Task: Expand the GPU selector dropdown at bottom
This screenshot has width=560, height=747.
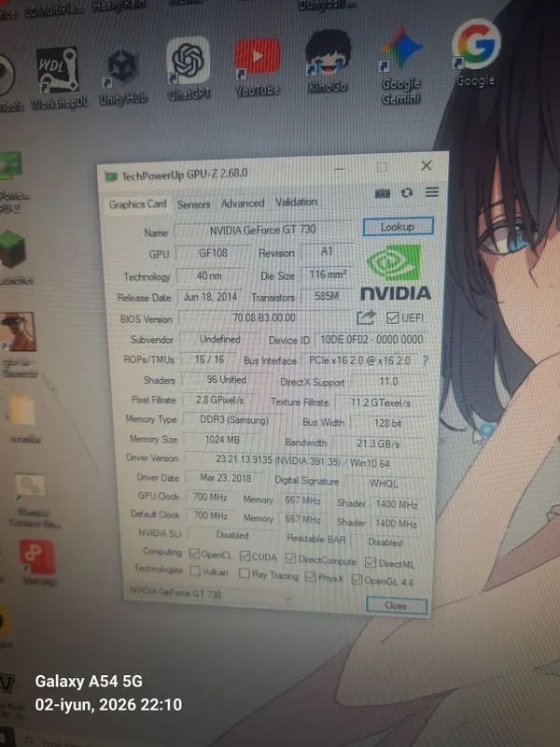Action: tap(287, 599)
